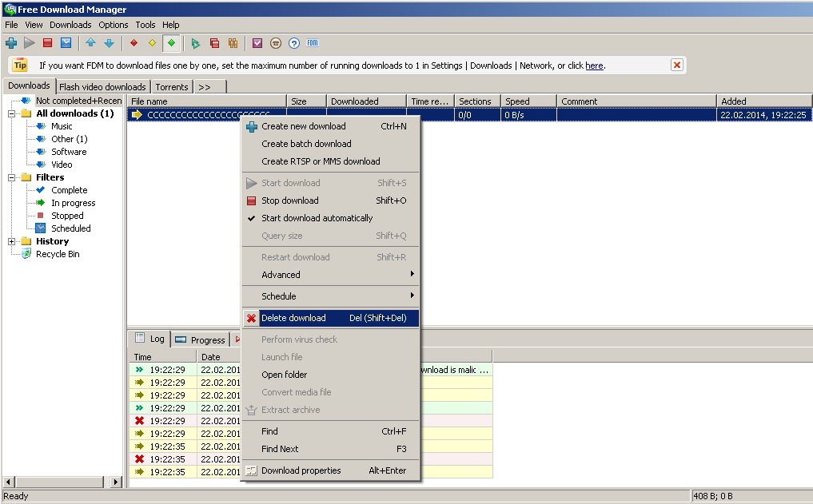Open the Help menu
Screen dimensions: 813x504
point(170,25)
